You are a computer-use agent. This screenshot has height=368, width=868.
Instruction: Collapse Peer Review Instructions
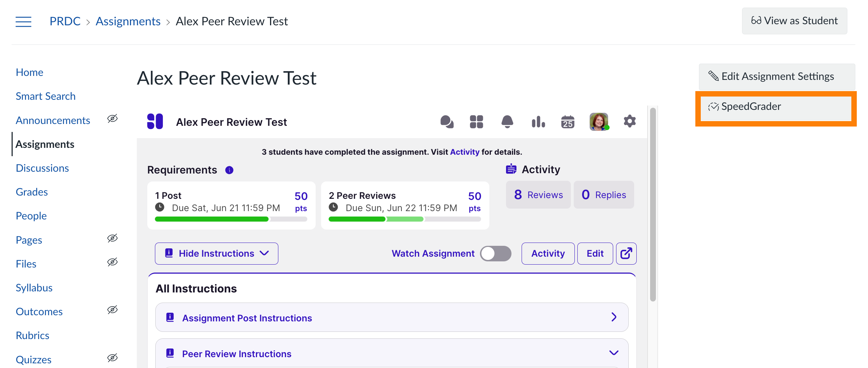coord(614,352)
